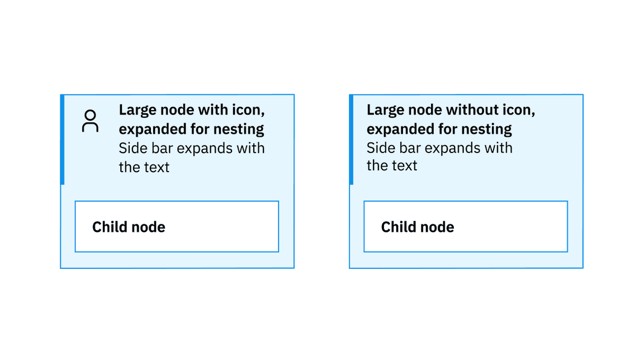Click the right card's 'Side bar expands with' line
644x362 pixels.
click(x=439, y=148)
